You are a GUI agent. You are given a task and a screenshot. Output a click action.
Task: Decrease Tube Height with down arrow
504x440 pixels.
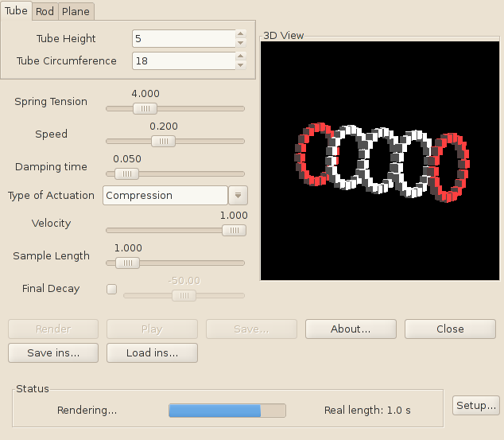pyautogui.click(x=241, y=43)
